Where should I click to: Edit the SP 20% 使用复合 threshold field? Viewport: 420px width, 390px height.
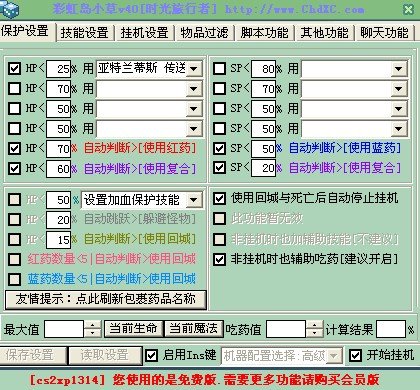tap(263, 168)
